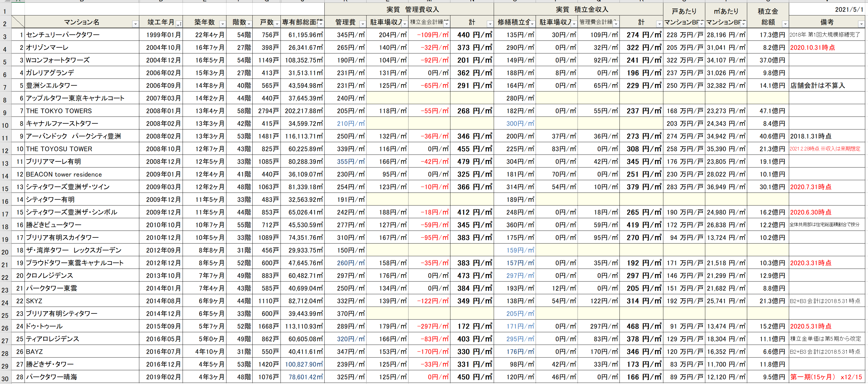Open the 修繕積立金 filter dropdown
Screen dimensions: 868x384
tap(532, 24)
